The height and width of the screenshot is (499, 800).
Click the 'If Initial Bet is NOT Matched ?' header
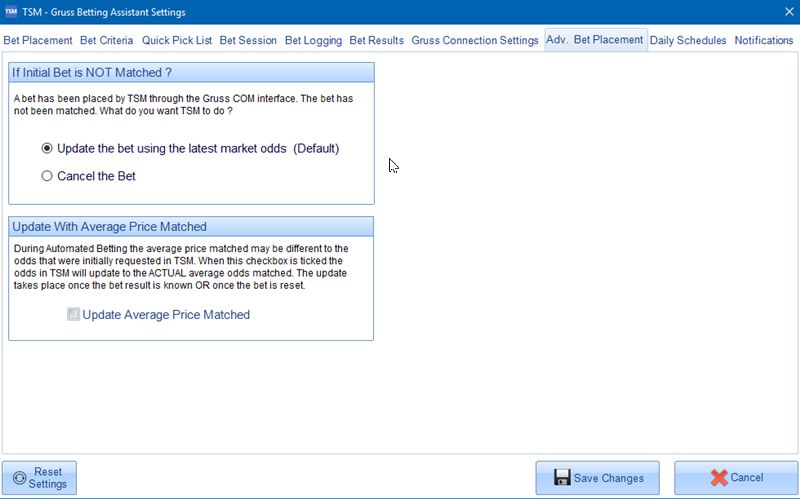pyautogui.click(x=190, y=73)
